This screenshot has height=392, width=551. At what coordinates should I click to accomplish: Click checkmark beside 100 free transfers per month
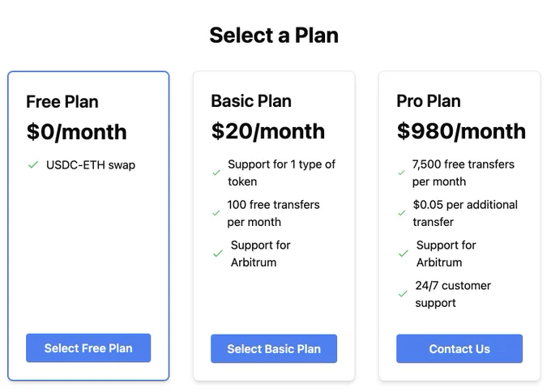click(216, 213)
